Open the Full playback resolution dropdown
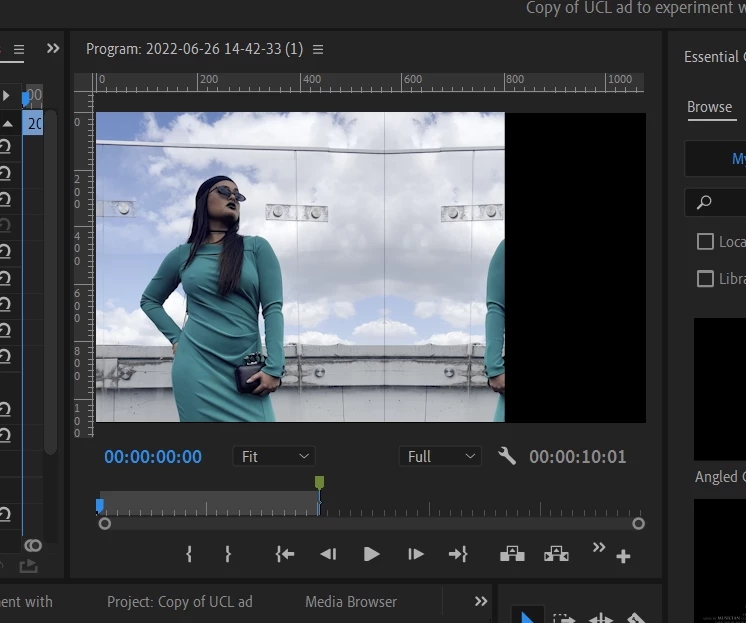The width and height of the screenshot is (746, 623). [440, 456]
